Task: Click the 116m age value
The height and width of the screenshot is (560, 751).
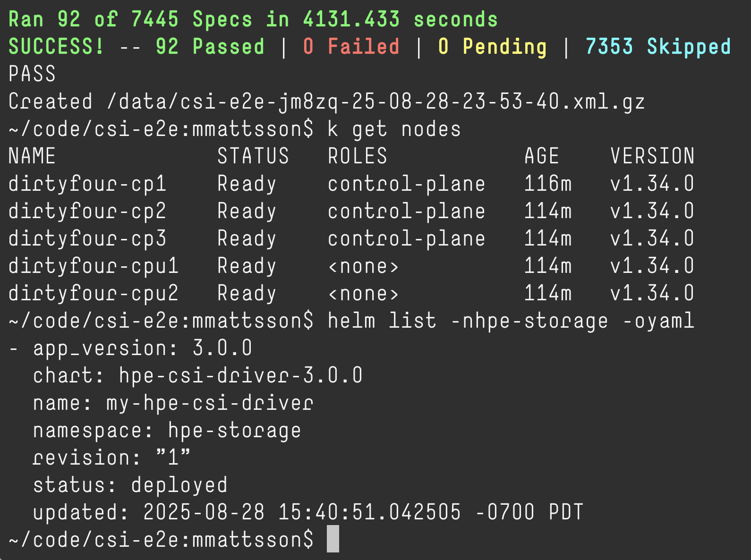Action: pos(548,184)
